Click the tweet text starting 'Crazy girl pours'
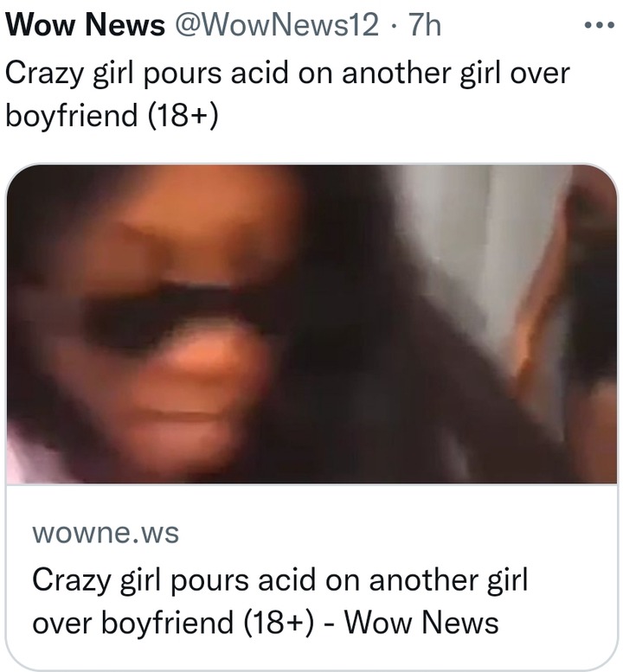Viewport: 623px width, 672px height. (x=287, y=94)
